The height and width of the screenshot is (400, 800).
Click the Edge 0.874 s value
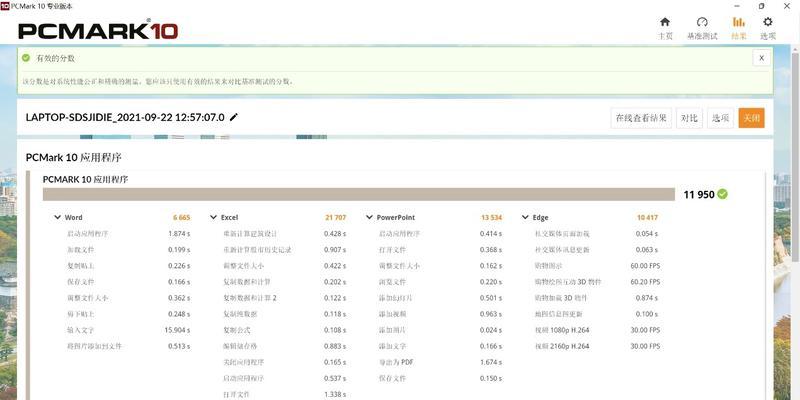(646, 298)
